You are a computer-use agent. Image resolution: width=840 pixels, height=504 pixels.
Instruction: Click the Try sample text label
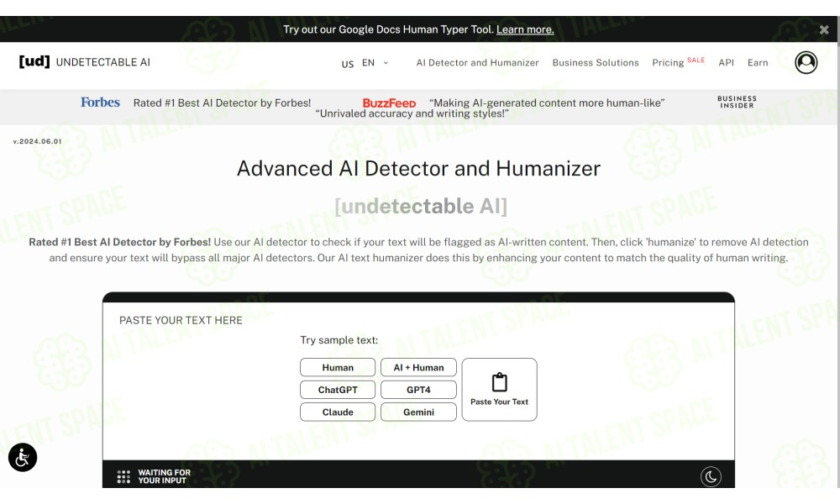(x=339, y=340)
